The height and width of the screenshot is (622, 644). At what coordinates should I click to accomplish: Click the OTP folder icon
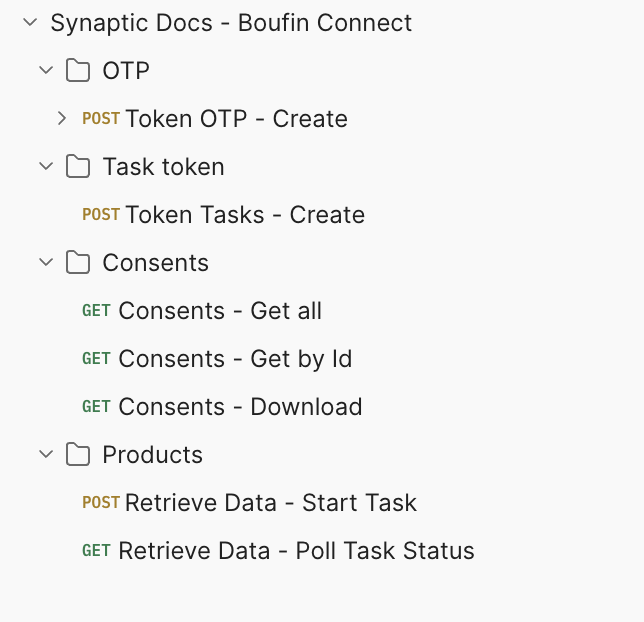(77, 71)
